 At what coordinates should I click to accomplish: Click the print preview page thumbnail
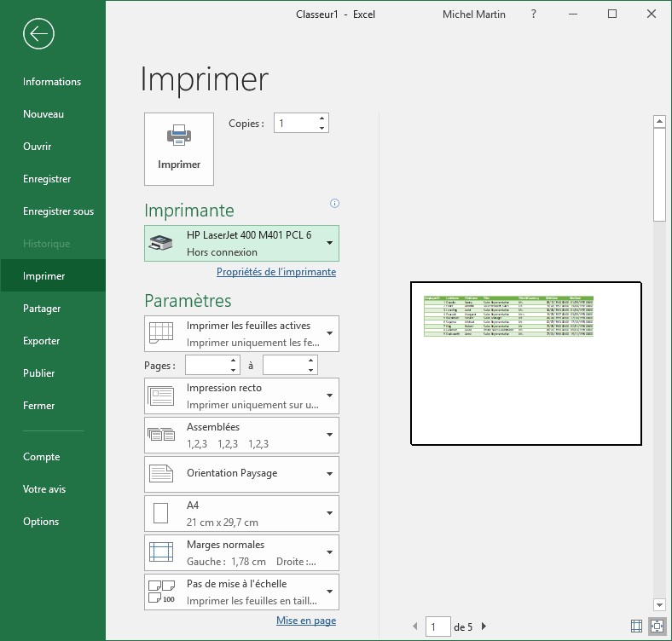(525, 363)
